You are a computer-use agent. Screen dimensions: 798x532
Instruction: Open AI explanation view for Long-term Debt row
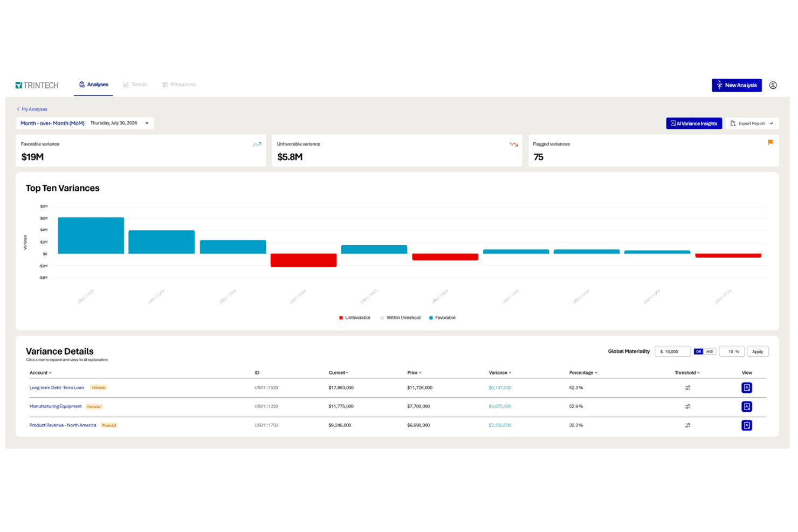click(x=747, y=388)
